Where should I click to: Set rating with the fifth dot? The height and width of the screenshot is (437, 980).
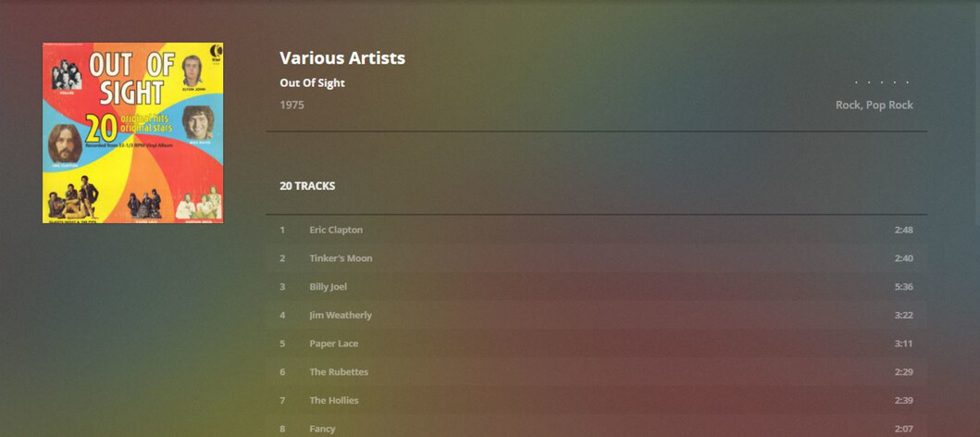[x=907, y=83]
